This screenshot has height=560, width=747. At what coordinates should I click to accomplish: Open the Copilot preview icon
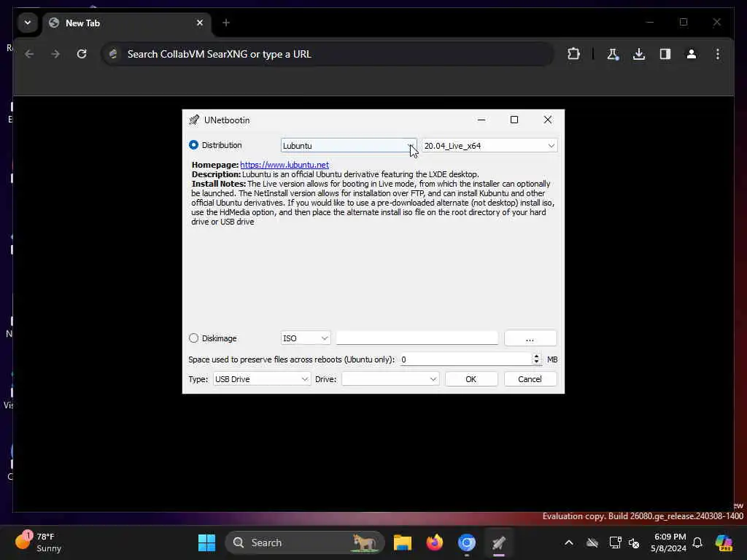pyautogui.click(x=724, y=542)
